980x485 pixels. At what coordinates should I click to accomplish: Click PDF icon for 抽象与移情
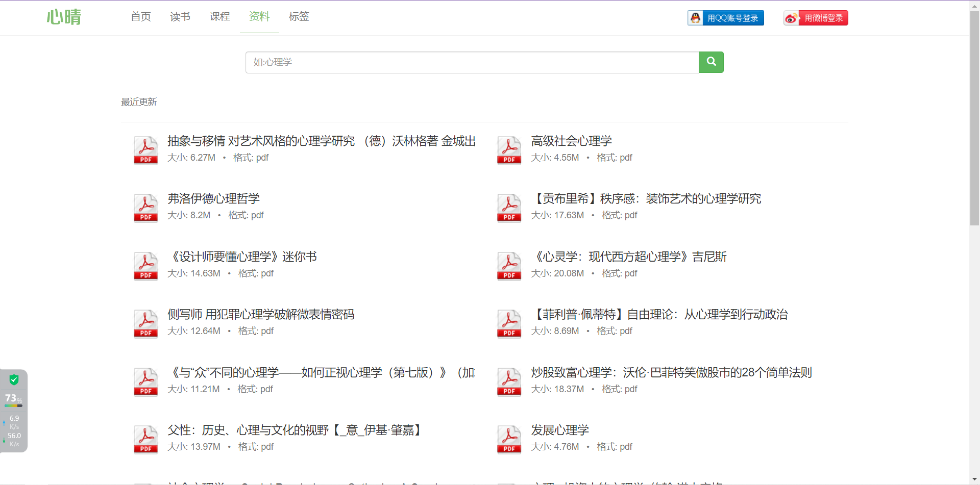coord(146,150)
